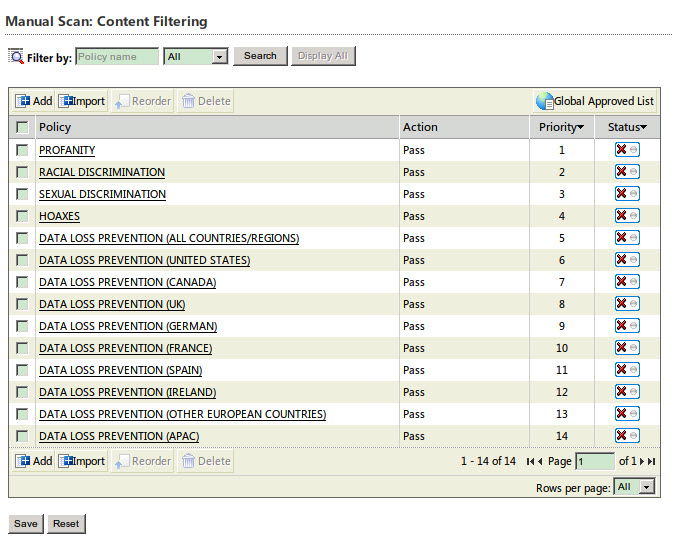Image resolution: width=673 pixels, height=542 pixels.
Task: Click the Policy name filter field
Action: (x=117, y=57)
